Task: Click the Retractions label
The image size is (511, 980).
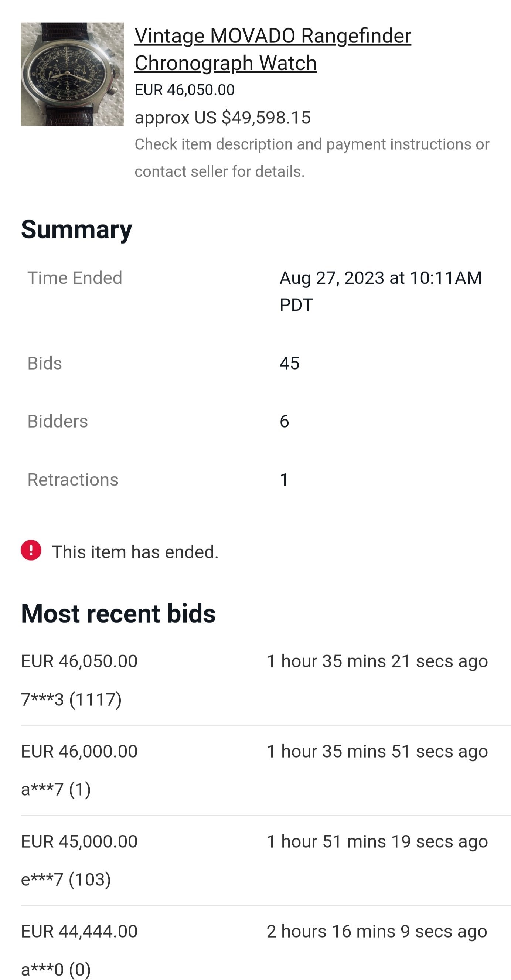Action: coord(73,480)
